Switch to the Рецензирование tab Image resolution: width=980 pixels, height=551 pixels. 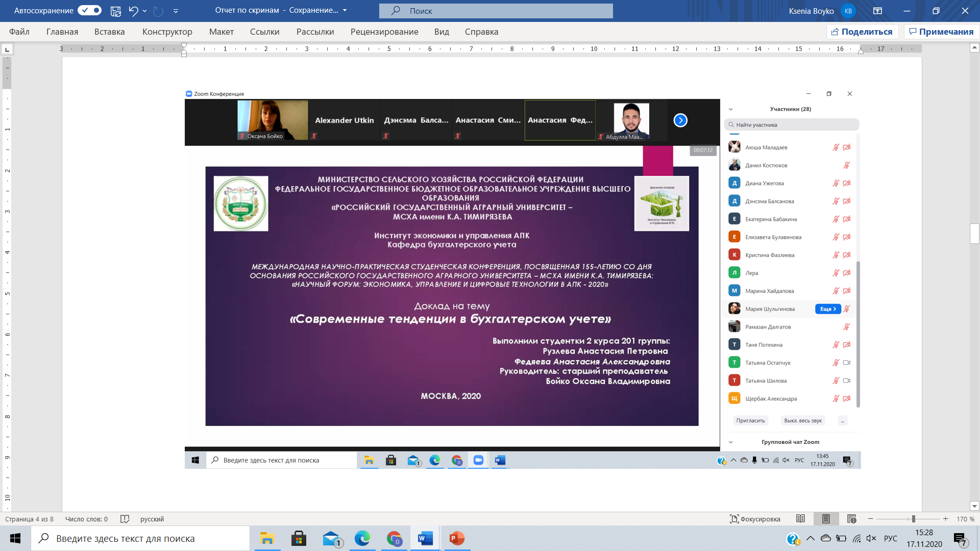[384, 32]
